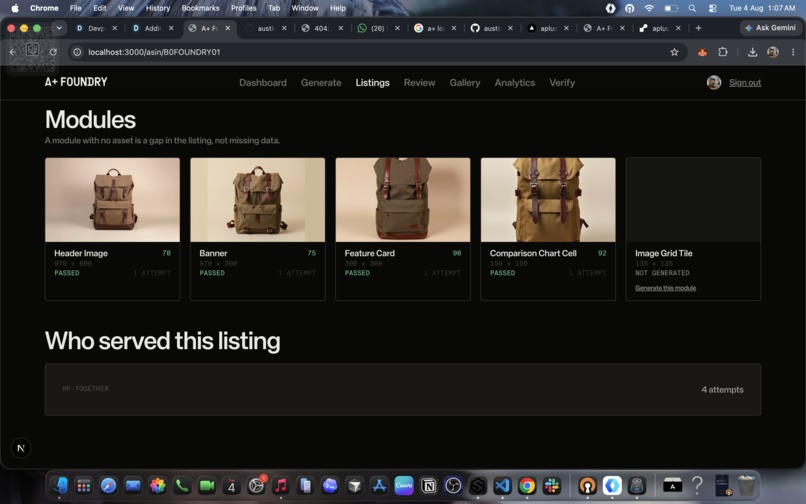
Task: Open the Listings nav link
Action: click(x=373, y=83)
